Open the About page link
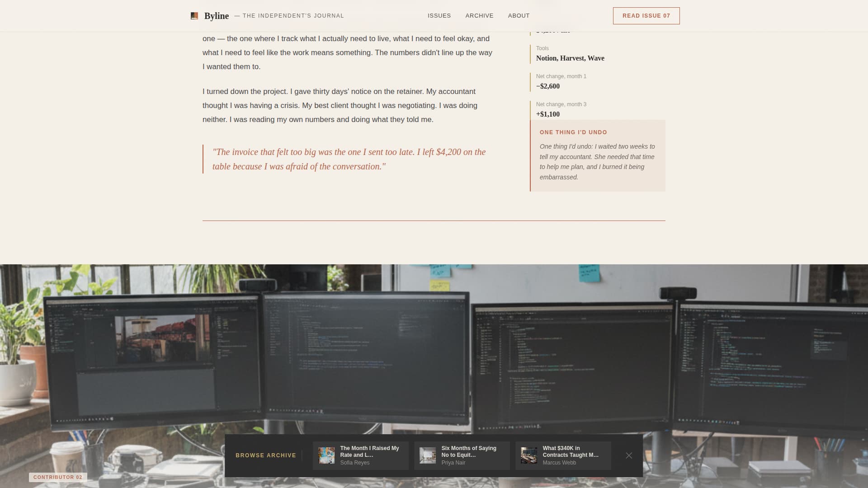The image size is (868, 488). pos(519,16)
